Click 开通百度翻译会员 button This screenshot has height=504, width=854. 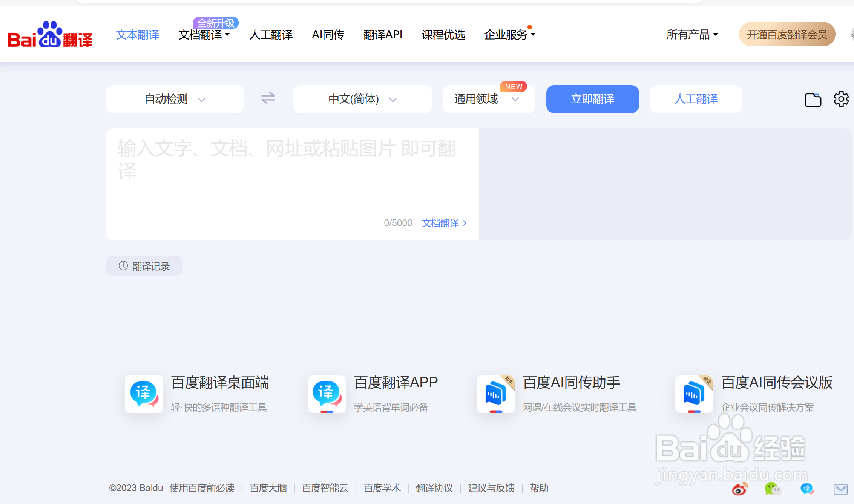tap(787, 35)
